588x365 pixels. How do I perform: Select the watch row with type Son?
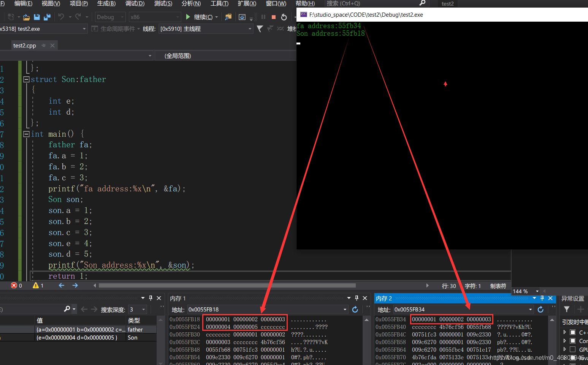(78, 337)
